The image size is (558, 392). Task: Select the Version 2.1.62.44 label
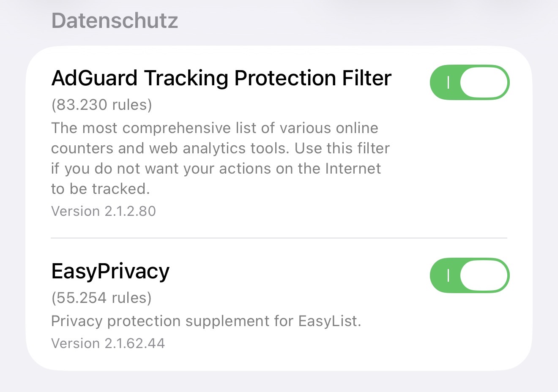coord(108,343)
